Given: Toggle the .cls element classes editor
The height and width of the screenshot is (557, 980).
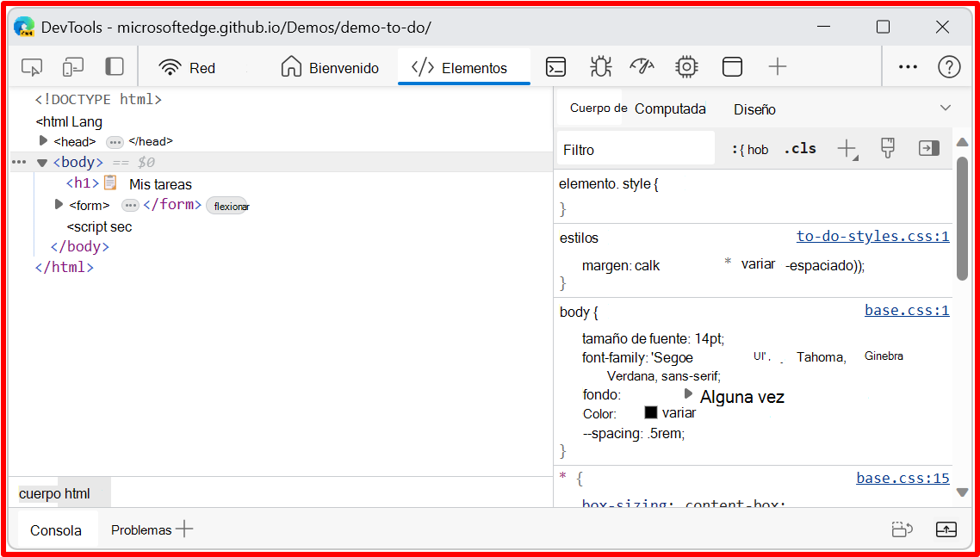Looking at the screenshot, I should coord(799,148).
